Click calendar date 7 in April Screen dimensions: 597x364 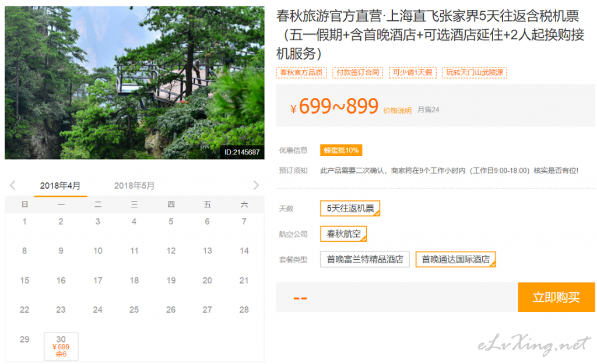[x=244, y=221]
